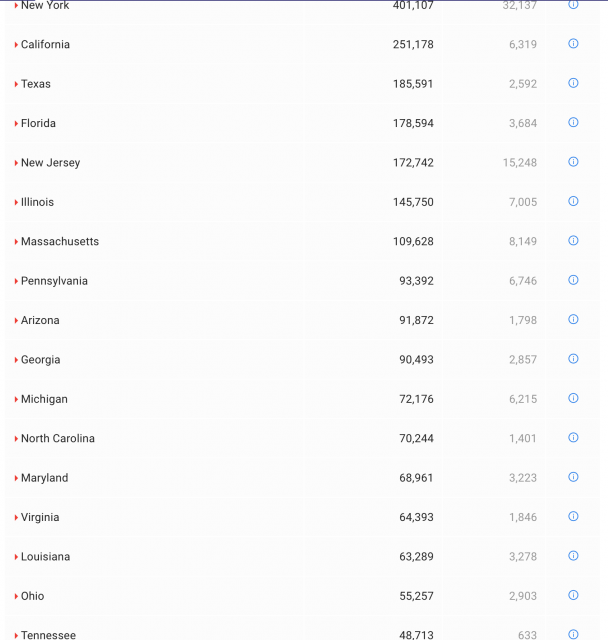The image size is (608, 640).
Task: Expand North Carolina row arrow
Action: tap(16, 439)
